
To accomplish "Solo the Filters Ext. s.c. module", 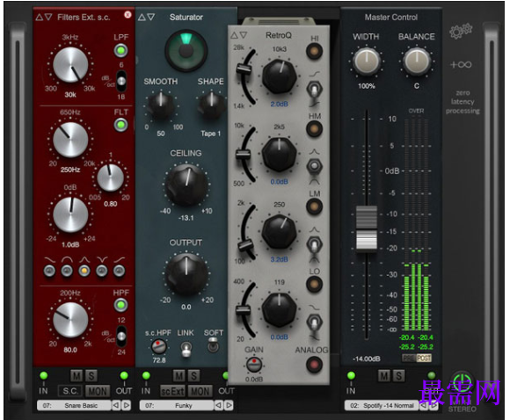I will pyautogui.click(x=91, y=375).
